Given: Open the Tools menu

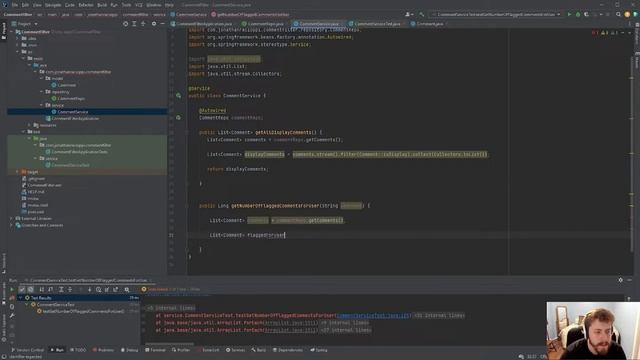Looking at the screenshot, I should click(127, 5).
